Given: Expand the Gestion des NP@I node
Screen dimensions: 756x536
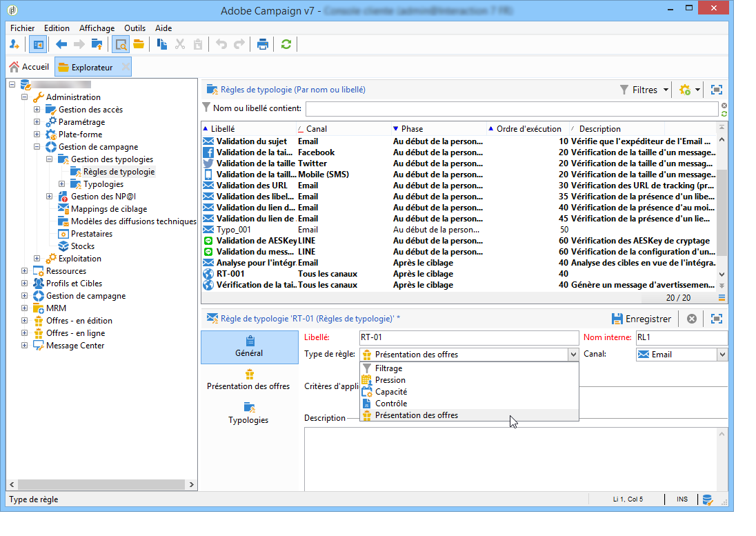Looking at the screenshot, I should tap(49, 196).
